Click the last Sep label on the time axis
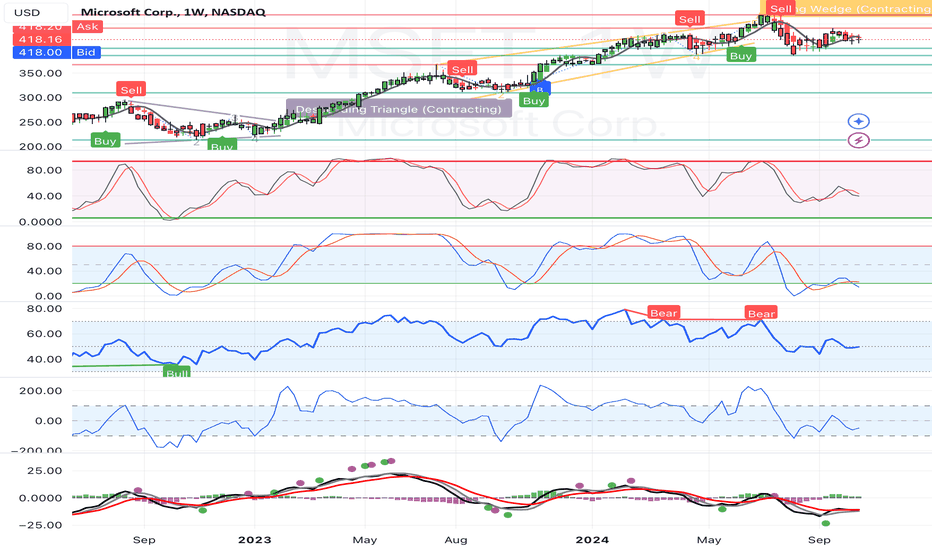 (819, 539)
